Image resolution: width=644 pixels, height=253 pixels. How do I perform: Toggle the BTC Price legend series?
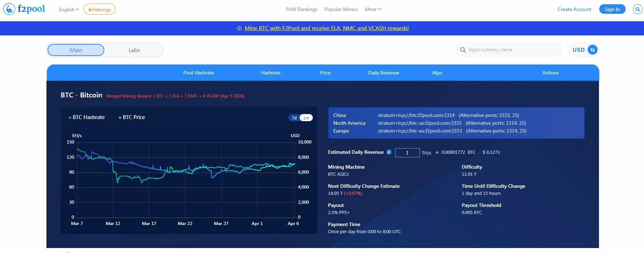132,117
